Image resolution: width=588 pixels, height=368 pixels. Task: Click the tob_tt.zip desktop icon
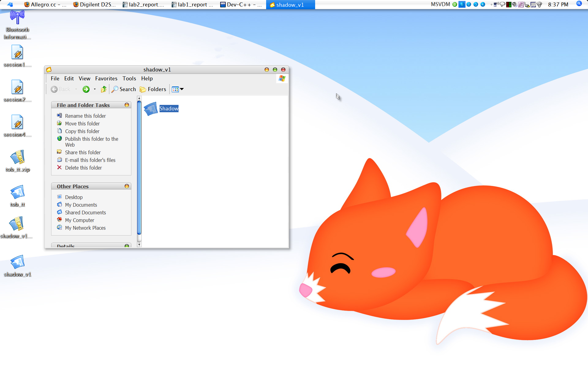pos(17,158)
